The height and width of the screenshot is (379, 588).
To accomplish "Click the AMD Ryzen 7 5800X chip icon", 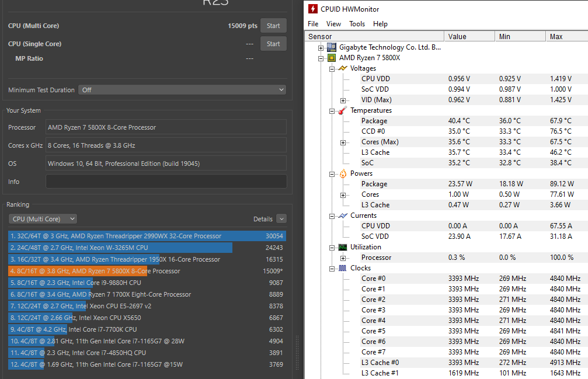I will click(x=332, y=58).
